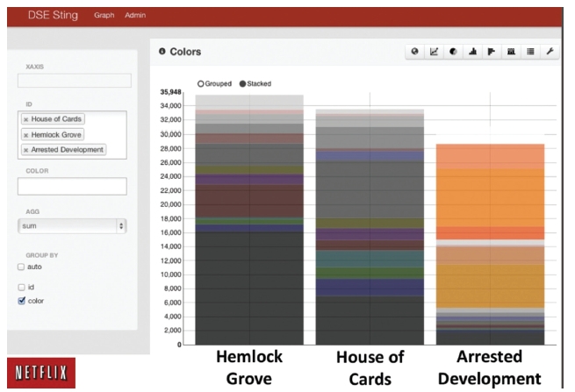Open the wrench settings icon

click(550, 52)
